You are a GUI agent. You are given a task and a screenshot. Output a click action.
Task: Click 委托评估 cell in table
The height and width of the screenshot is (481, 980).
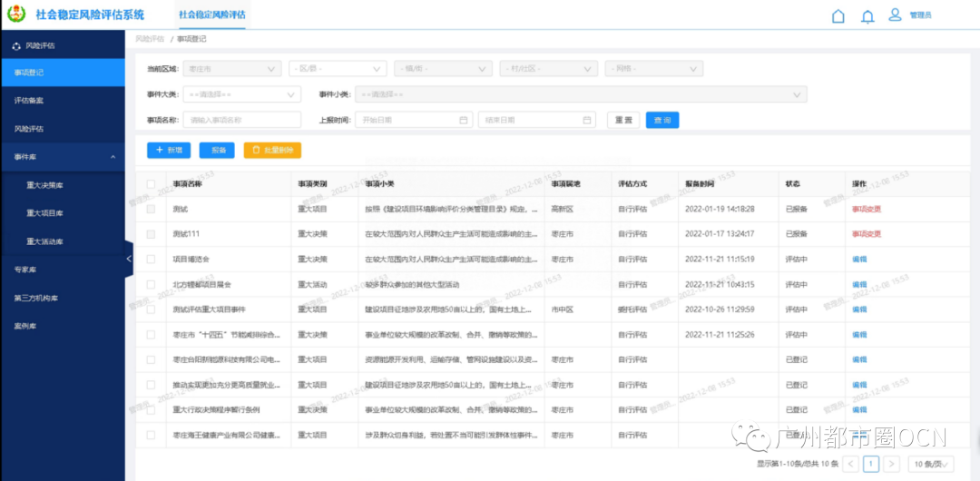point(632,309)
